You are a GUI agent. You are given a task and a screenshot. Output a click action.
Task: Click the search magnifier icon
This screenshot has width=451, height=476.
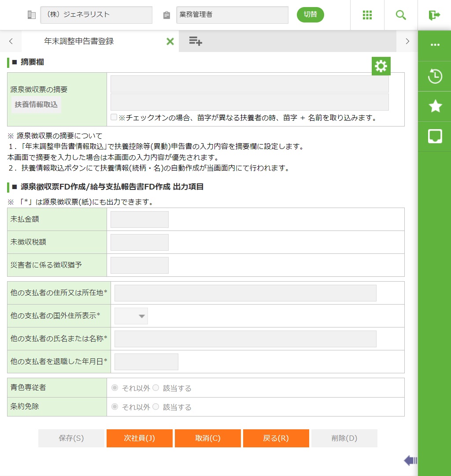(401, 15)
